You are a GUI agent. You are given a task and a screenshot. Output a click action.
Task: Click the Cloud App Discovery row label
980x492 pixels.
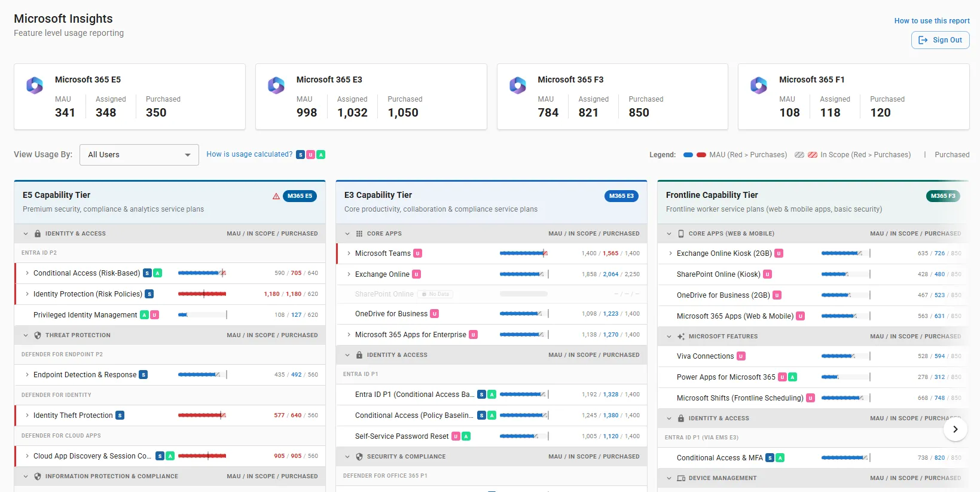tap(93, 456)
